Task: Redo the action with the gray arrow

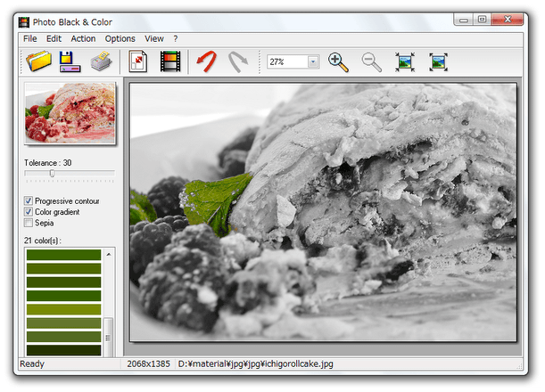Action: (238, 61)
